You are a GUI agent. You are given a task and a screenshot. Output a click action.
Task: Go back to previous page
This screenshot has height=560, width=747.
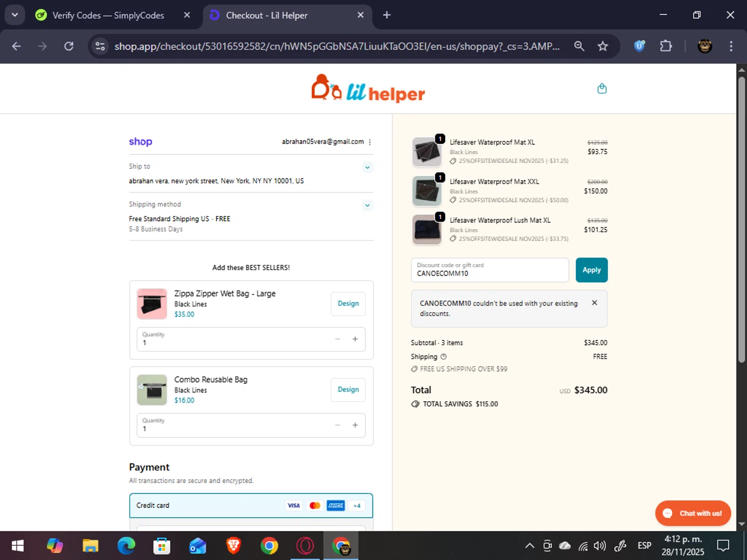tap(16, 46)
